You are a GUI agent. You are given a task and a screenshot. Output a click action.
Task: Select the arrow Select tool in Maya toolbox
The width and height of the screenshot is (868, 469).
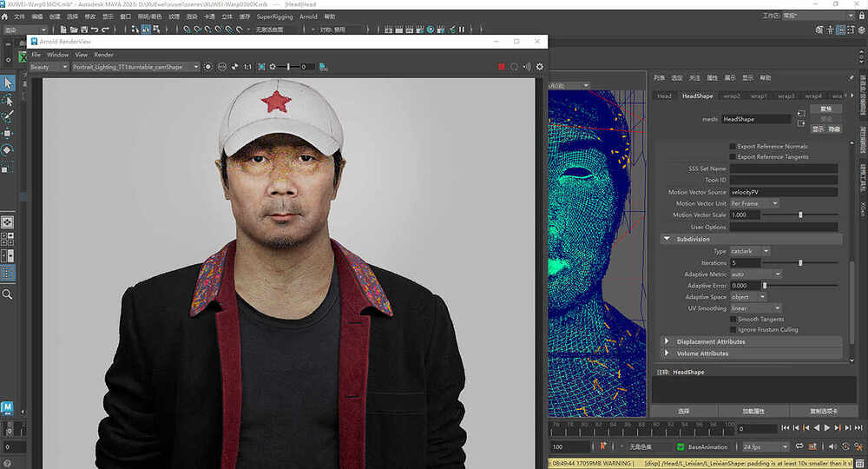click(8, 83)
